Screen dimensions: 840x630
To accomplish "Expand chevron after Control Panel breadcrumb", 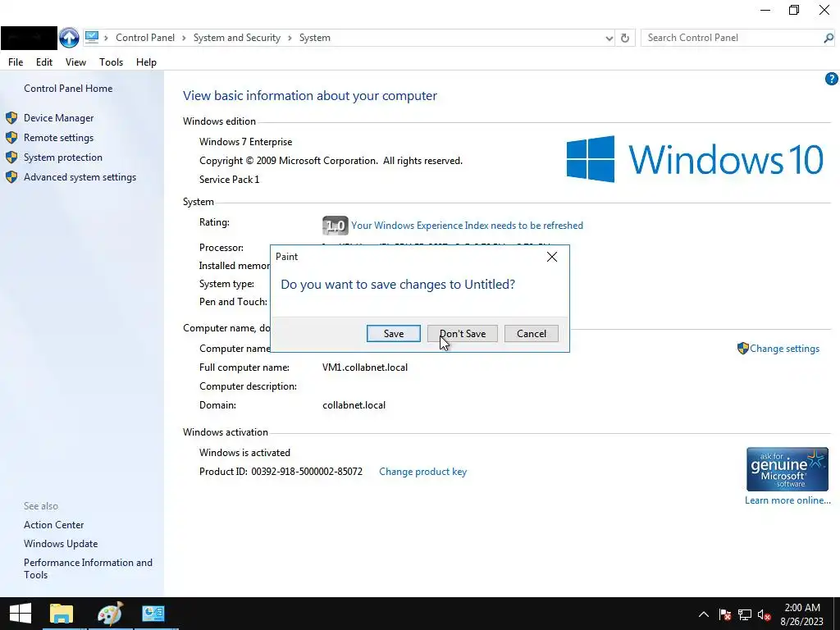I will tap(184, 38).
